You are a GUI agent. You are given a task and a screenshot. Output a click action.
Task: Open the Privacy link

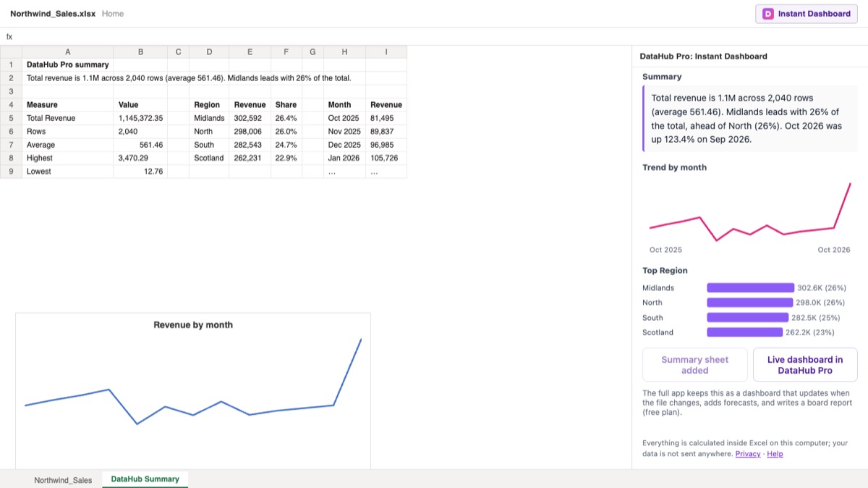pyautogui.click(x=748, y=454)
